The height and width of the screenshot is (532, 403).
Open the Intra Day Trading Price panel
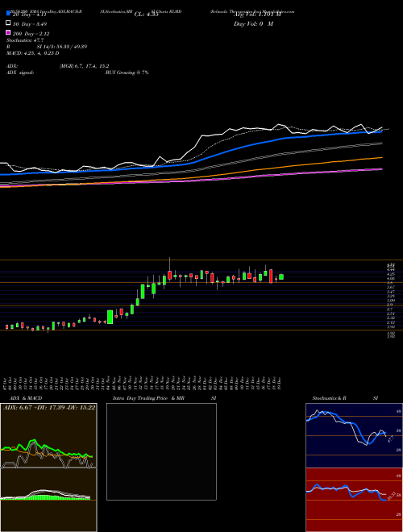161,451
